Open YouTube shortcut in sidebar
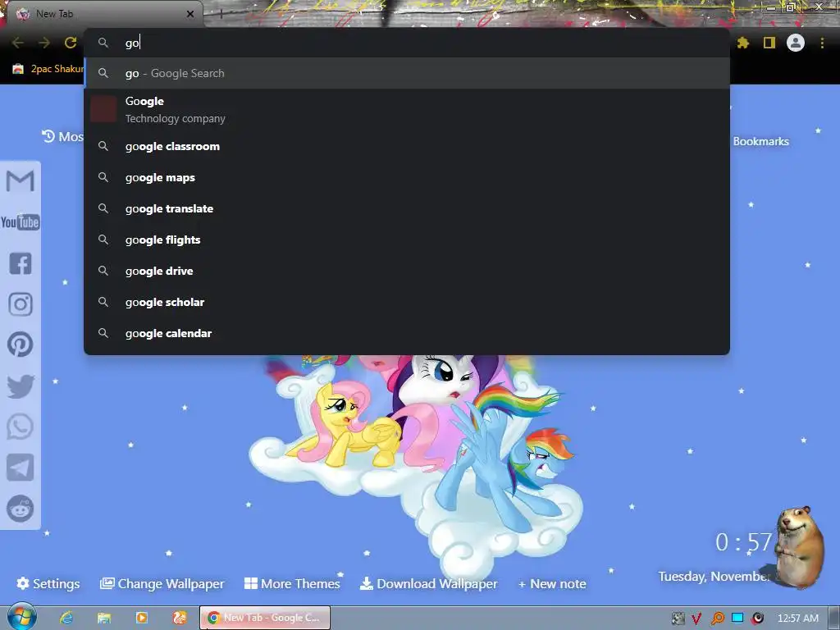The width and height of the screenshot is (840, 630). tap(21, 221)
